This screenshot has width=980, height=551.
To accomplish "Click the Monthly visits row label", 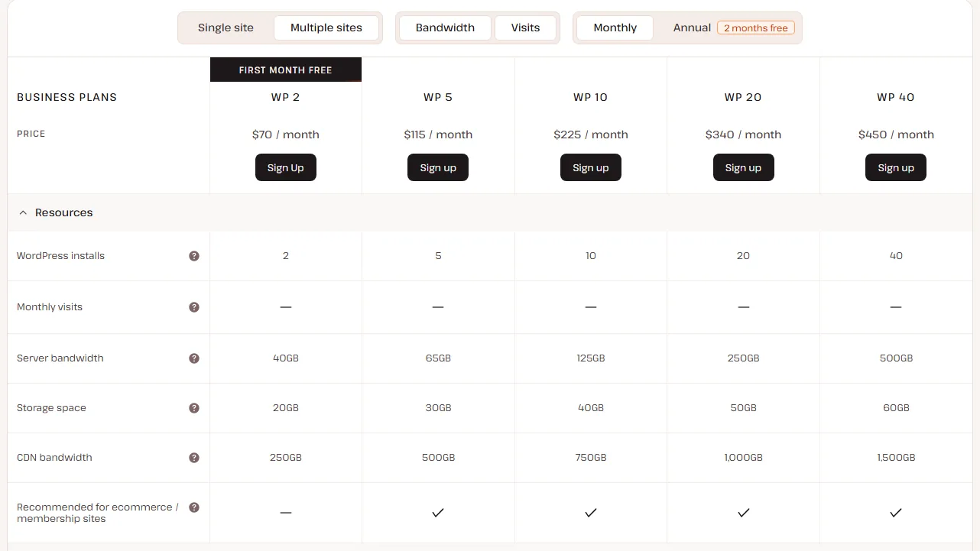I will pos(50,307).
